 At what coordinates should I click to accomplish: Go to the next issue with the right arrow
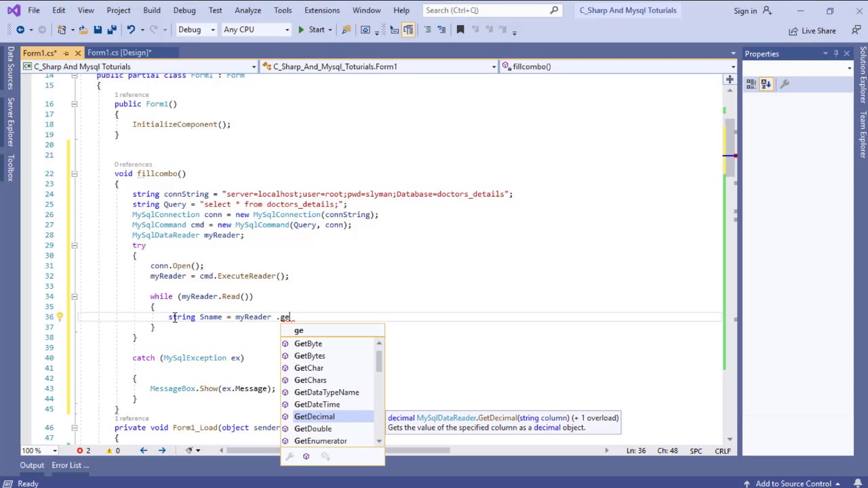coord(161,451)
